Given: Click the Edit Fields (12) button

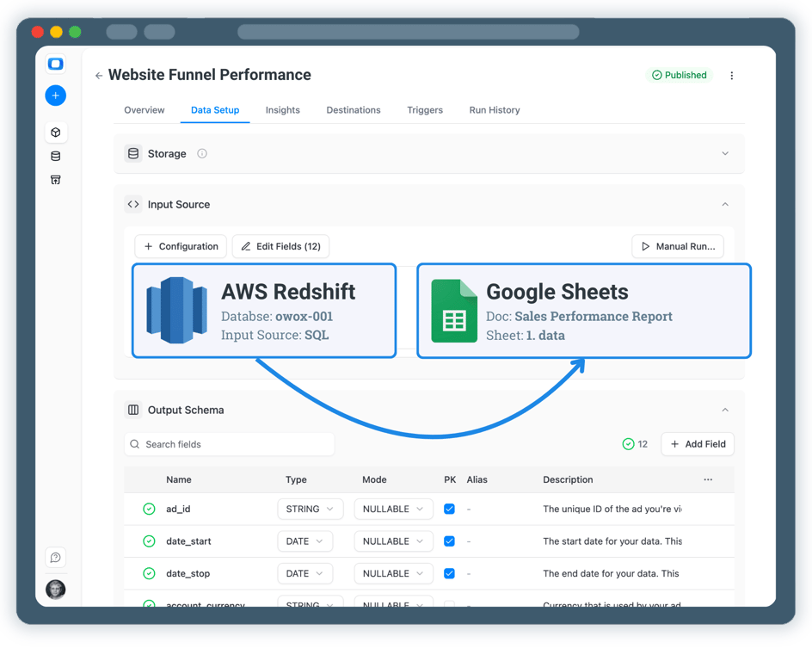Looking at the screenshot, I should tap(280, 246).
